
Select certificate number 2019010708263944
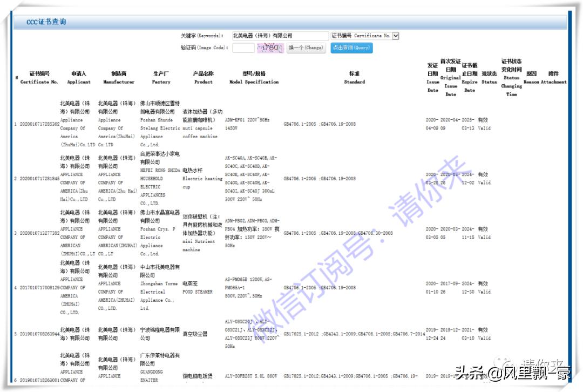pos(39,334)
